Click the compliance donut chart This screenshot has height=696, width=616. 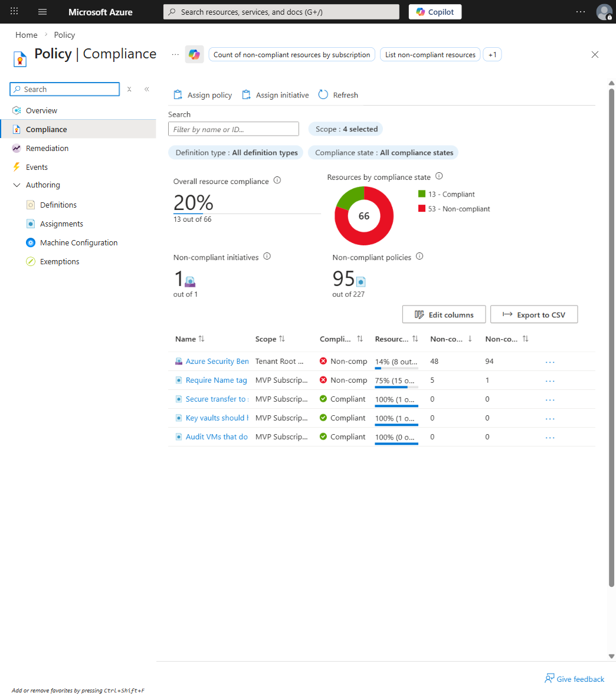click(x=363, y=216)
